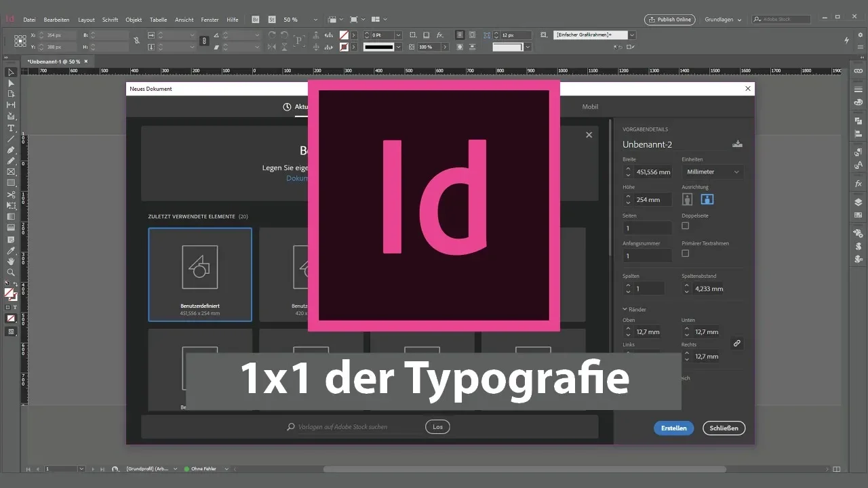
Task: Click the Los search button
Action: (x=437, y=426)
